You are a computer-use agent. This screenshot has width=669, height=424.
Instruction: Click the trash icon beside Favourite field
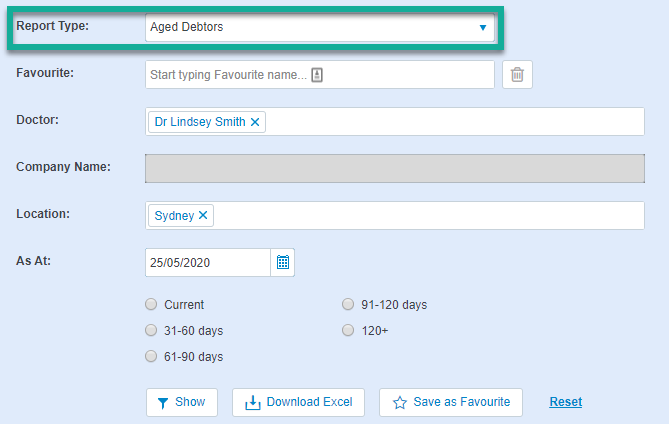[x=517, y=75]
